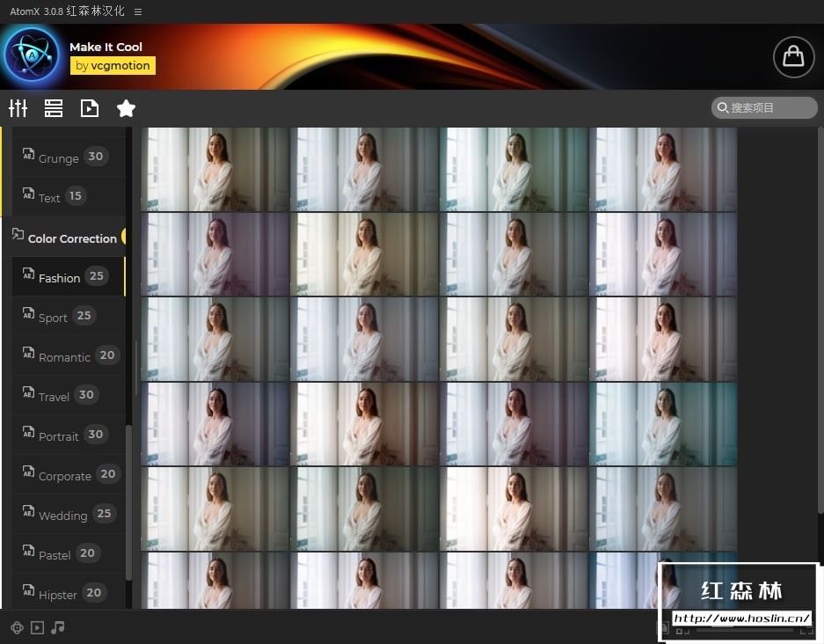Image resolution: width=824 pixels, height=644 pixels.
Task: Select fifth-row fourth-column preset thumbnail
Action: (x=663, y=509)
